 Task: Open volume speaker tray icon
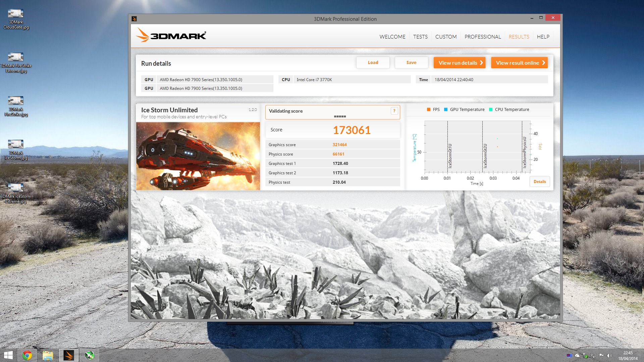(609, 356)
